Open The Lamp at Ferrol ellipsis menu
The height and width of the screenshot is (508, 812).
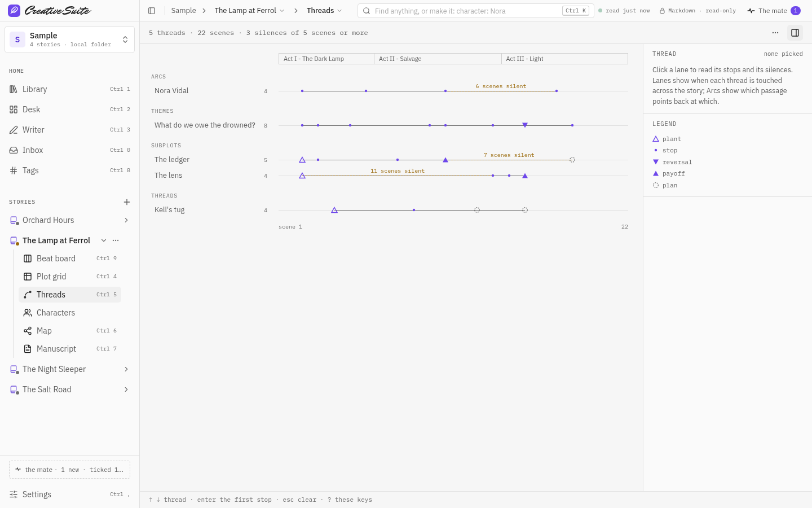click(116, 240)
